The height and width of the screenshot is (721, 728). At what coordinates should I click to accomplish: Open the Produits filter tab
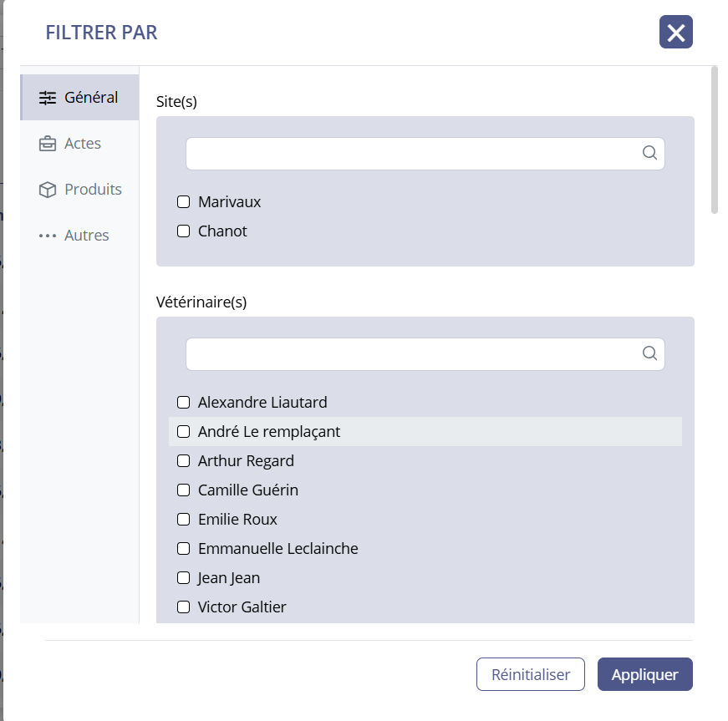[x=92, y=190]
